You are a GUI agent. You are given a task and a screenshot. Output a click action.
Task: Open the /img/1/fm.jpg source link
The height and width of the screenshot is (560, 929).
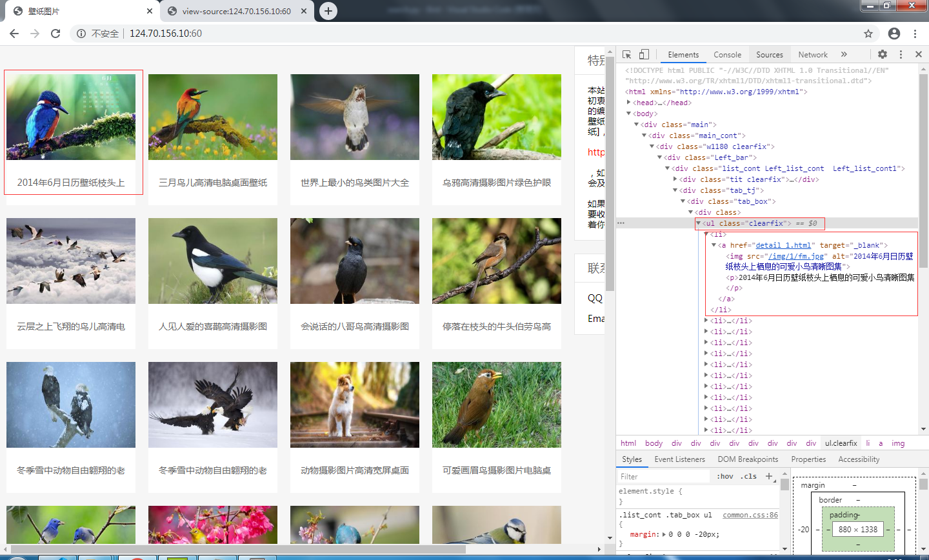pyautogui.click(x=796, y=256)
